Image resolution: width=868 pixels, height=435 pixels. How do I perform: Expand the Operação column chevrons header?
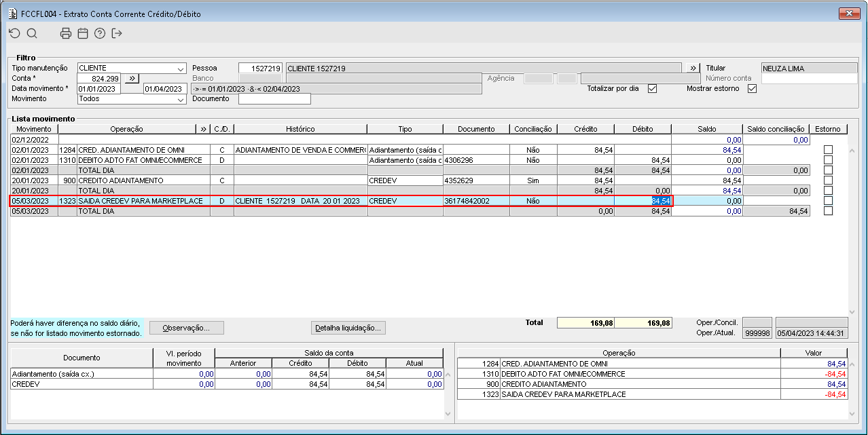coord(203,129)
